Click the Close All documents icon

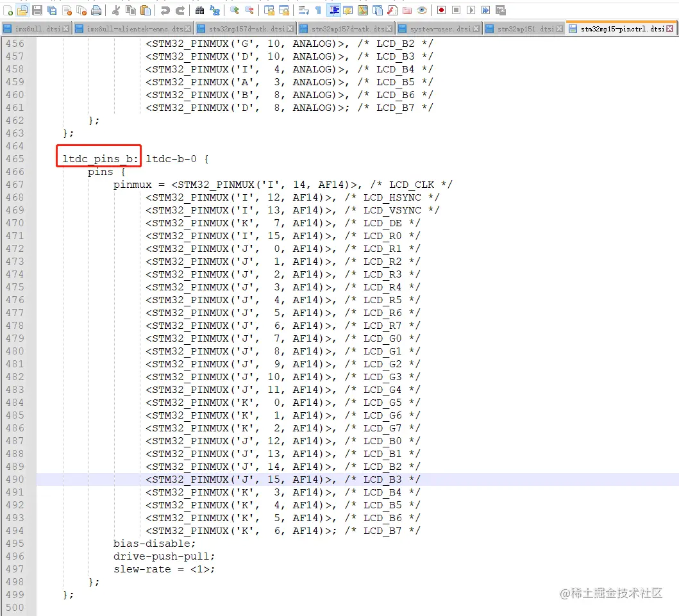tap(81, 10)
